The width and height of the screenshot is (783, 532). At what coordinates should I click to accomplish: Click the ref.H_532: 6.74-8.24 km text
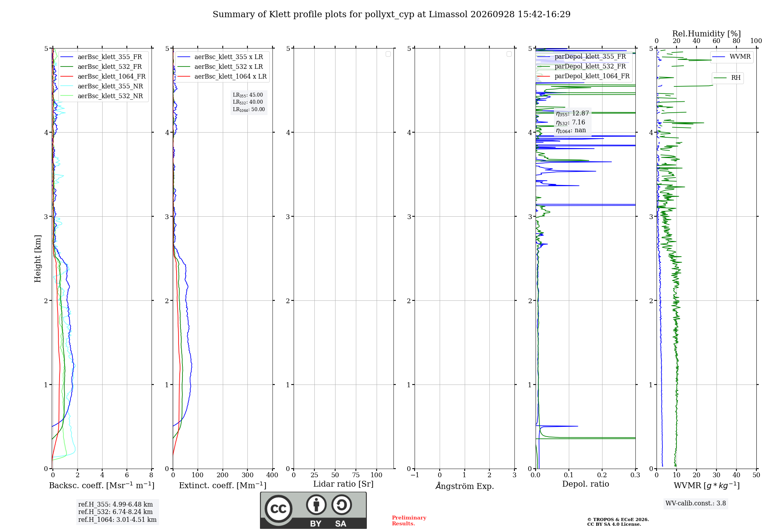click(115, 512)
